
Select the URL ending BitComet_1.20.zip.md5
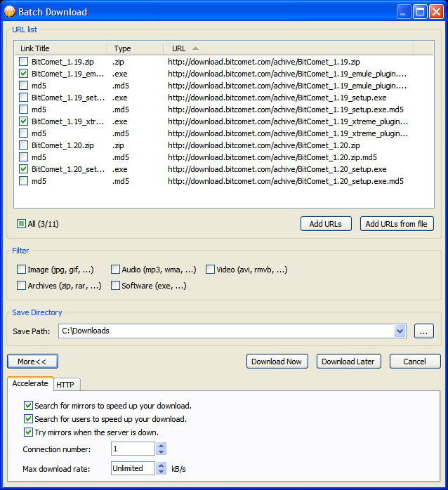(272, 157)
